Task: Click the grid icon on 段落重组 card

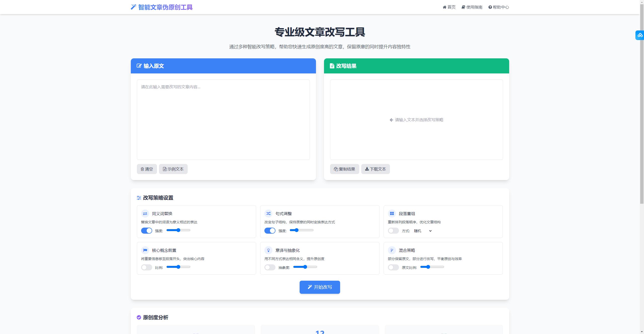Action: click(392, 213)
